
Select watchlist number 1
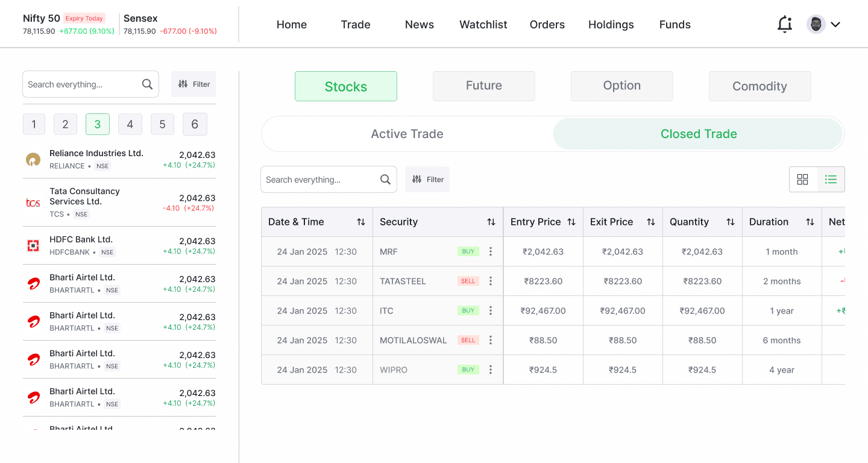pos(34,124)
